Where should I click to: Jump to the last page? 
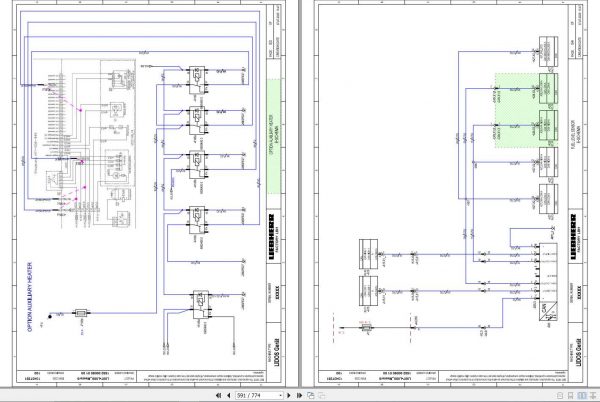[x=299, y=395]
